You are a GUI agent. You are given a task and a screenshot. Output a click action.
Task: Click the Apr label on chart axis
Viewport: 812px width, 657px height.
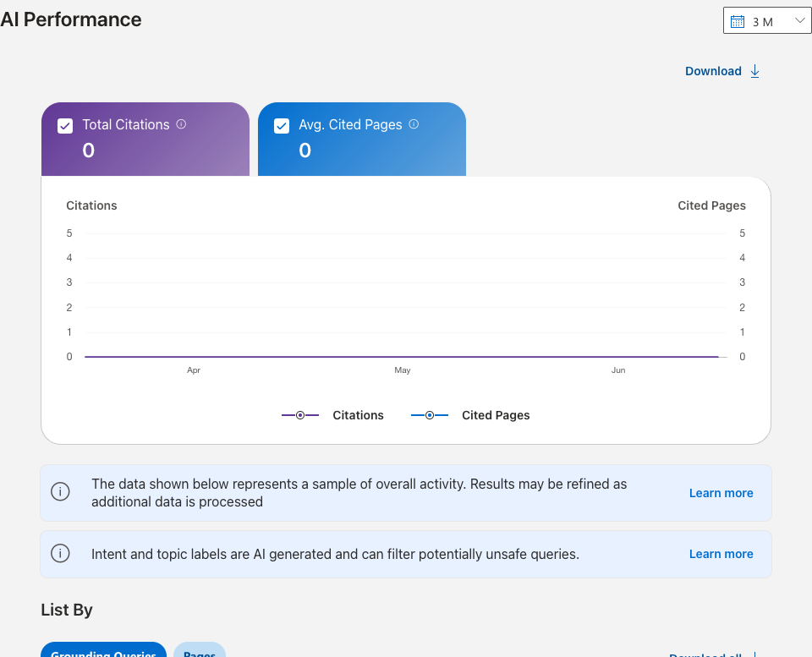[194, 370]
